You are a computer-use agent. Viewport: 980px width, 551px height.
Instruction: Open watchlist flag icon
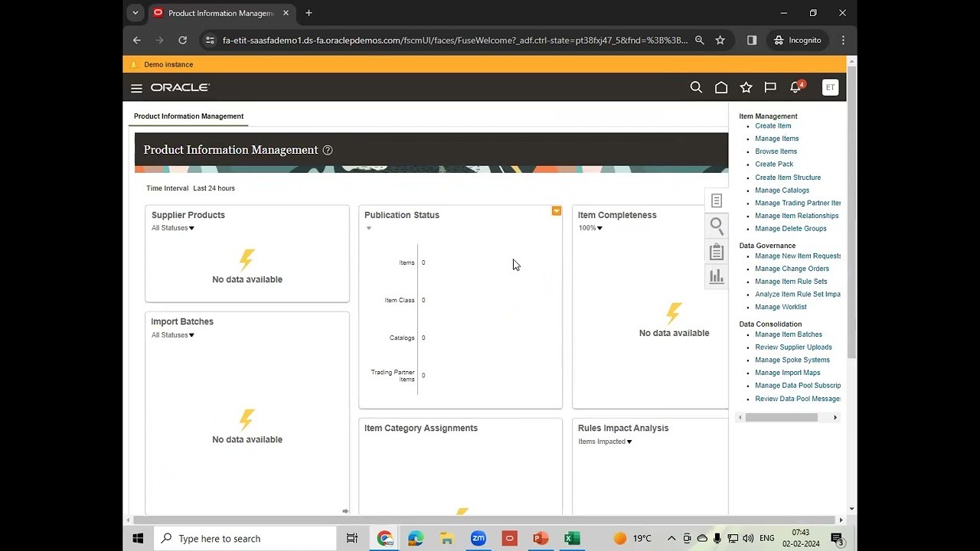point(770,87)
